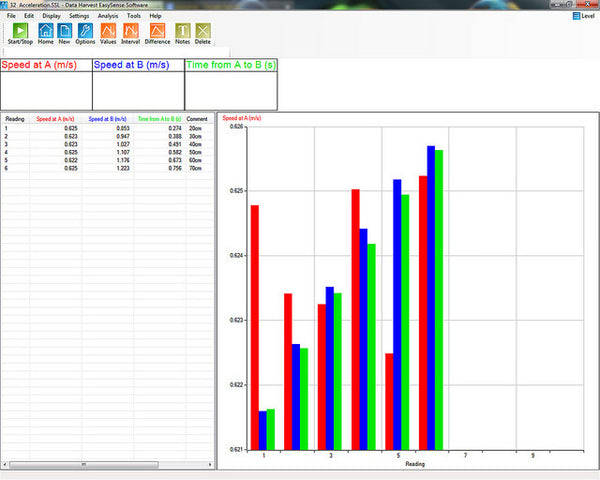Open the Display menu

pyautogui.click(x=51, y=16)
